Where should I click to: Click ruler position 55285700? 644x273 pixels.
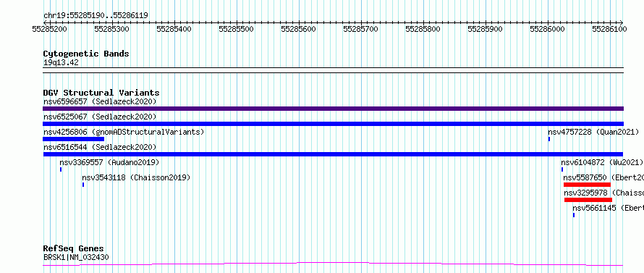(x=360, y=29)
